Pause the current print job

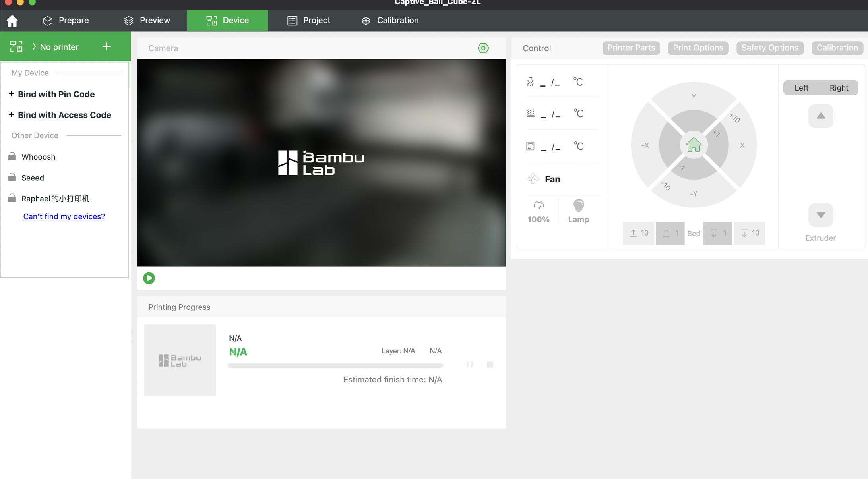pos(470,365)
